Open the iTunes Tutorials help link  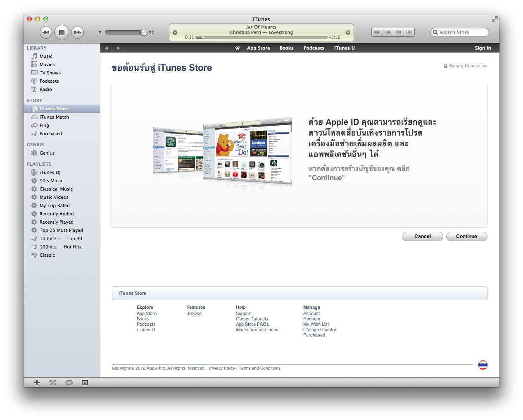[252, 319]
